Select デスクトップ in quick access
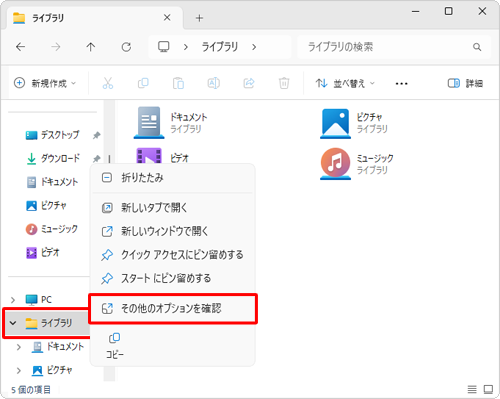Viewport: 500px width, 399px height. click(53, 135)
